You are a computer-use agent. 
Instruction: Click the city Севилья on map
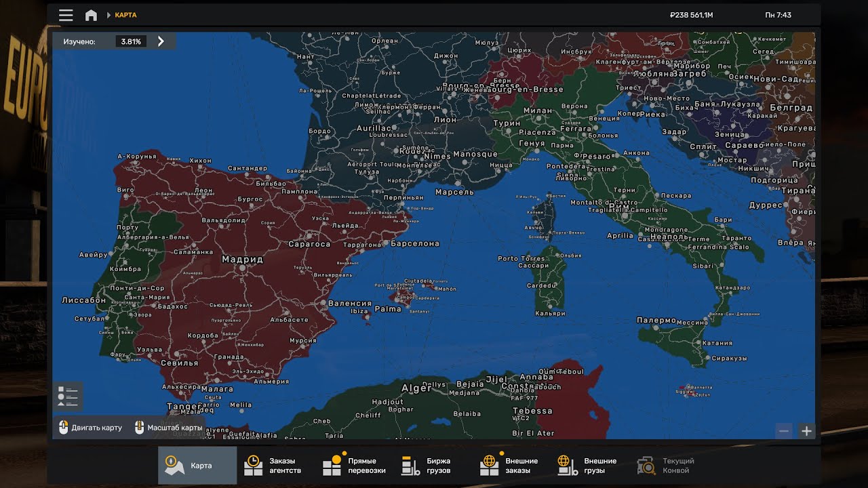point(179,363)
